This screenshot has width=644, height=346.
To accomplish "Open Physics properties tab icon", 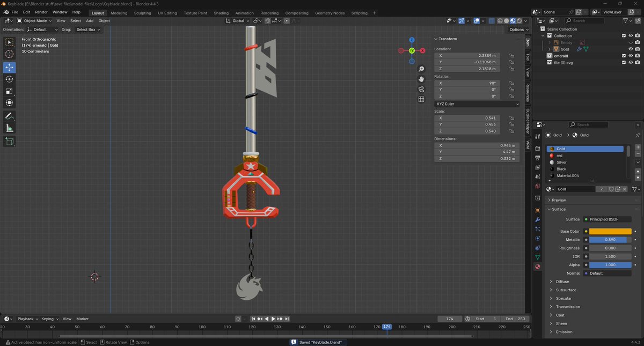I will click(x=537, y=239).
